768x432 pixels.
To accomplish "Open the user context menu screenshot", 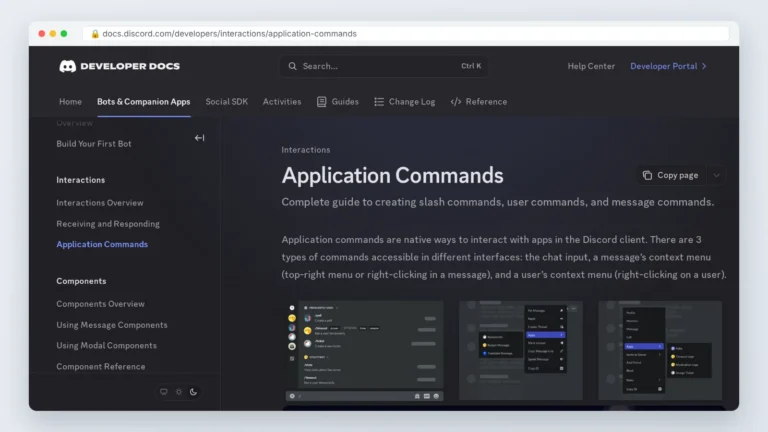I will (x=660, y=351).
